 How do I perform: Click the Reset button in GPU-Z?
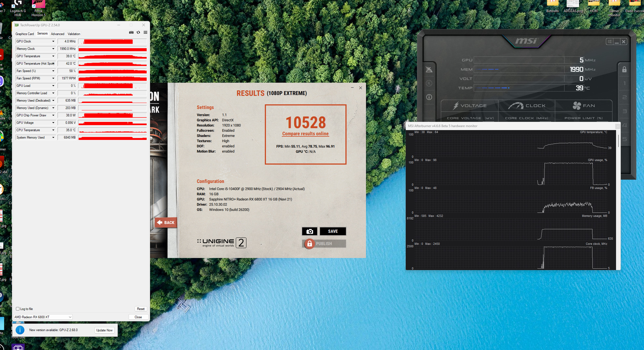(141, 309)
